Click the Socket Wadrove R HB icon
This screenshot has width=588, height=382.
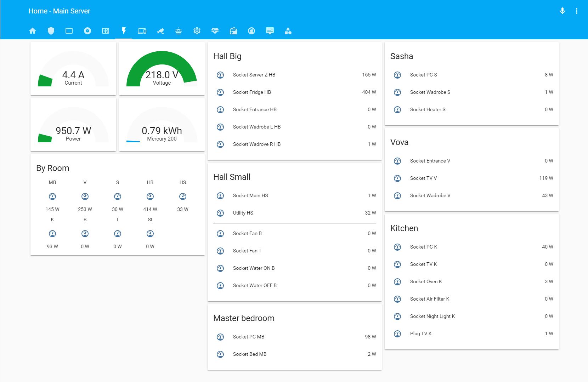tap(220, 144)
